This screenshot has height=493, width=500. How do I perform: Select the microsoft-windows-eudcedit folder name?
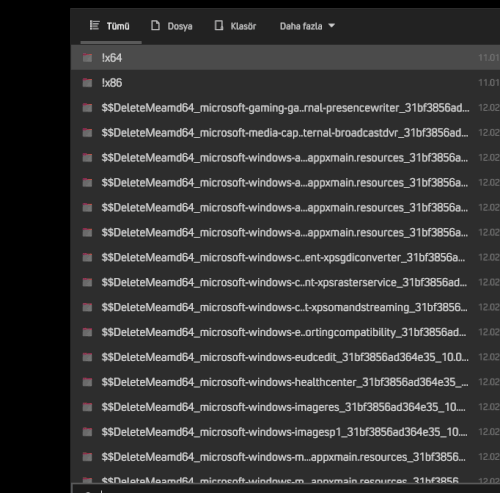(x=285, y=357)
